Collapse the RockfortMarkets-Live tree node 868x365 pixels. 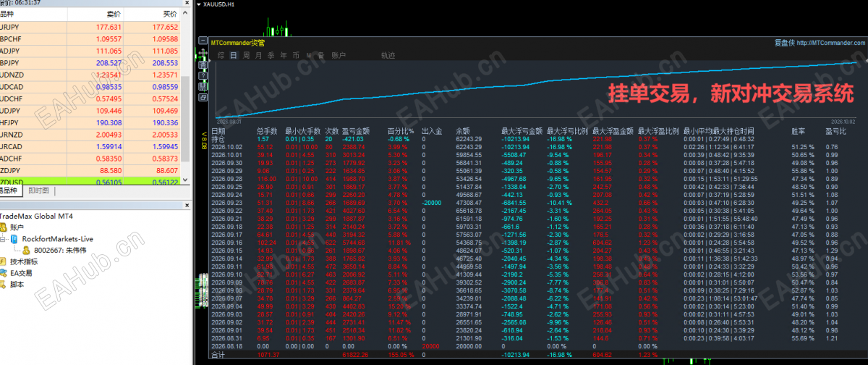[x=3, y=238]
